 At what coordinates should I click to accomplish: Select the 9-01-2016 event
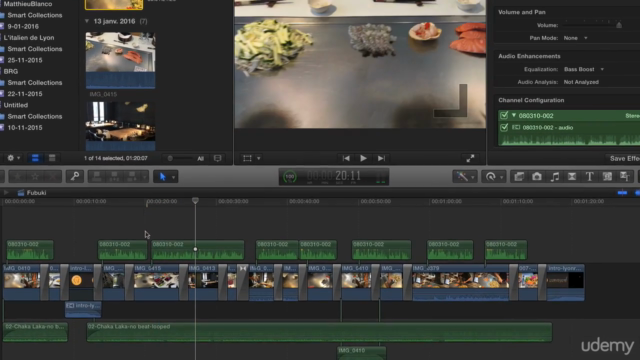pos(23,26)
